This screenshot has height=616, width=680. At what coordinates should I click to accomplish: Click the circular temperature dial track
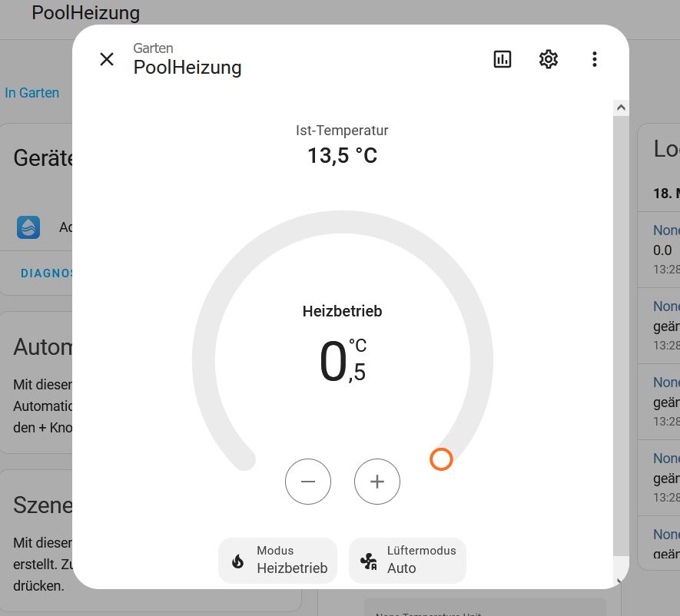(343, 222)
